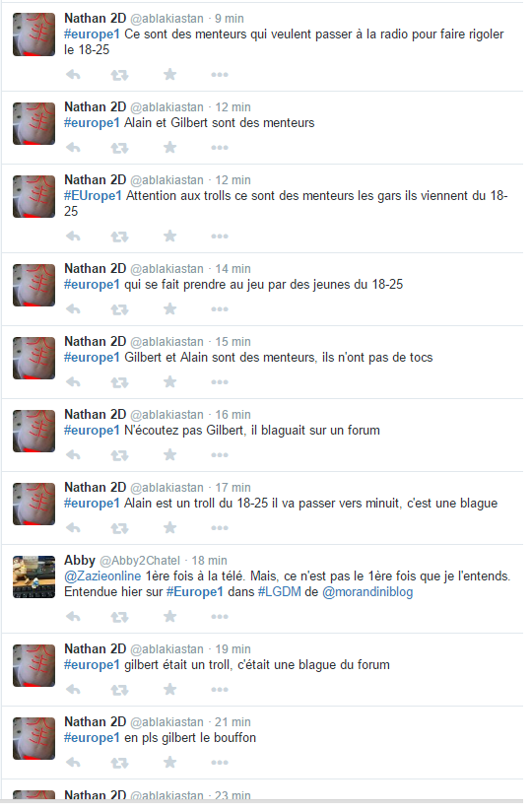Screen dimensions: 532x812
Task: Open more options on Abby's tweet
Action: coord(220,617)
